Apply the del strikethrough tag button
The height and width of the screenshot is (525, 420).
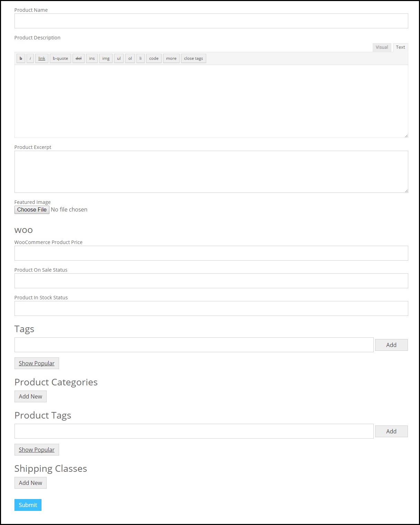78,58
